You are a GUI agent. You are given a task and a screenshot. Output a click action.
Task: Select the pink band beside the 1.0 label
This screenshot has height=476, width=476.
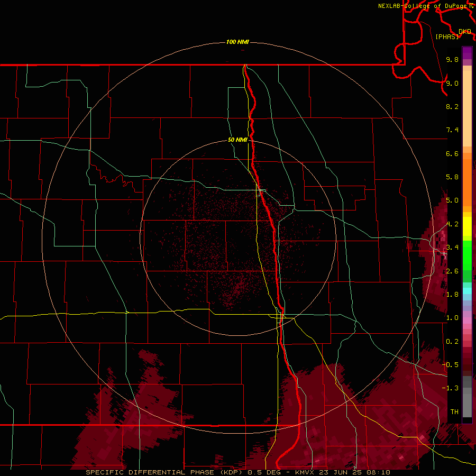point(467,321)
